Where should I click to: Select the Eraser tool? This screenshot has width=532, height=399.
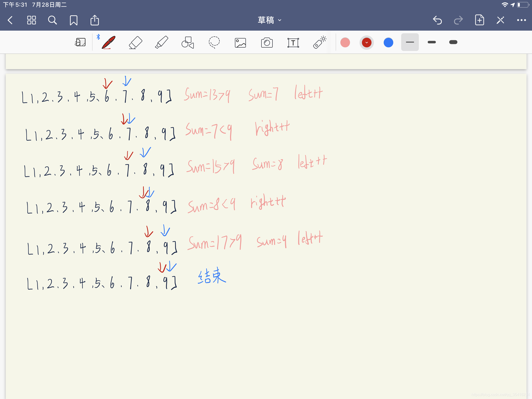pyautogui.click(x=135, y=43)
